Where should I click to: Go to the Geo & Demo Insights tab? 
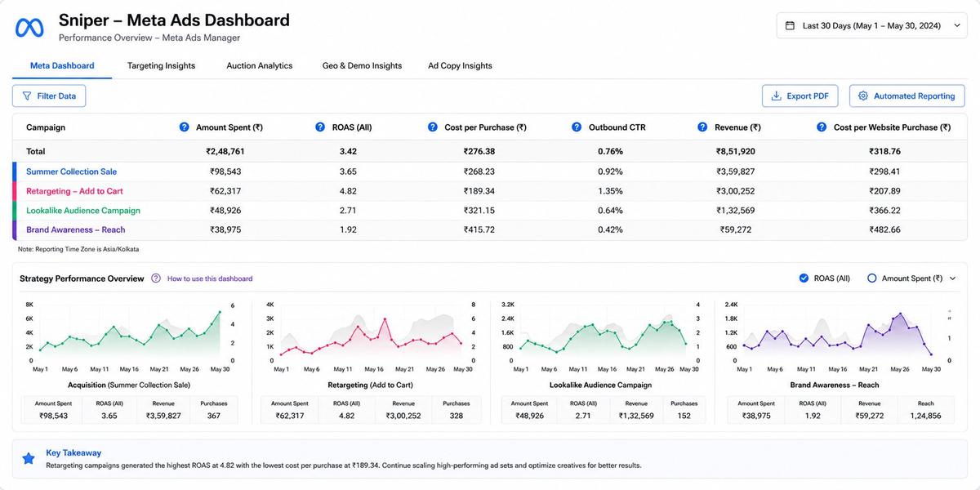click(x=362, y=65)
